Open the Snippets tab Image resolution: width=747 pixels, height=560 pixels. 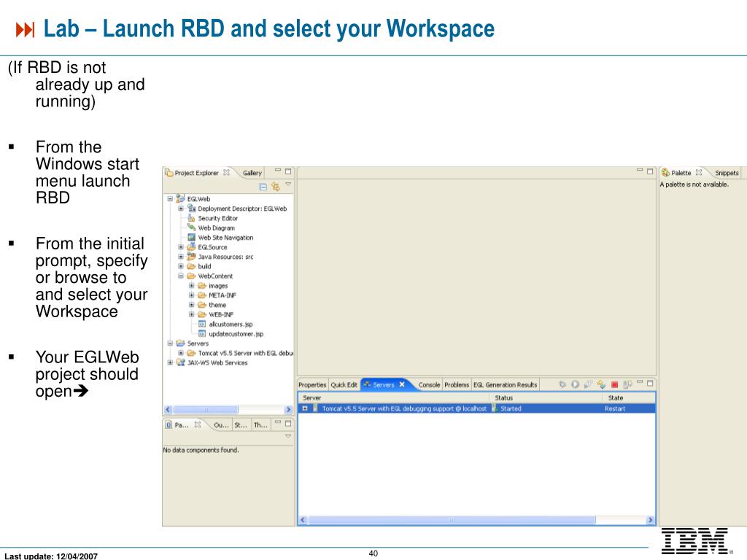727,173
